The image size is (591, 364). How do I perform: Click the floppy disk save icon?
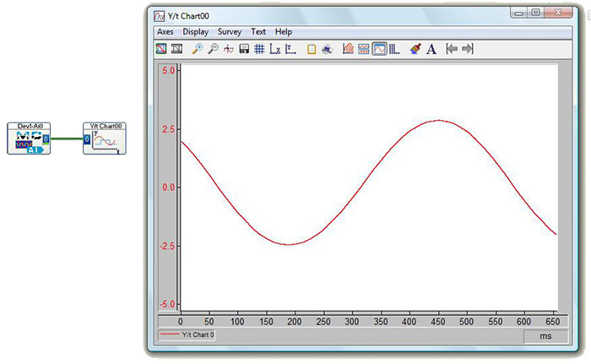point(244,49)
